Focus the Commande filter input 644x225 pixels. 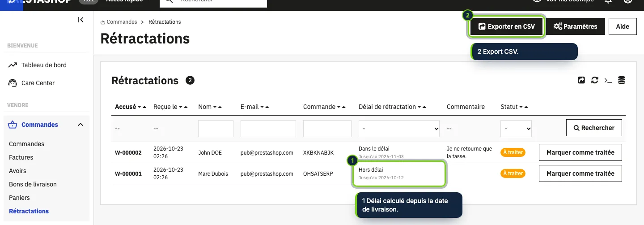click(x=327, y=129)
